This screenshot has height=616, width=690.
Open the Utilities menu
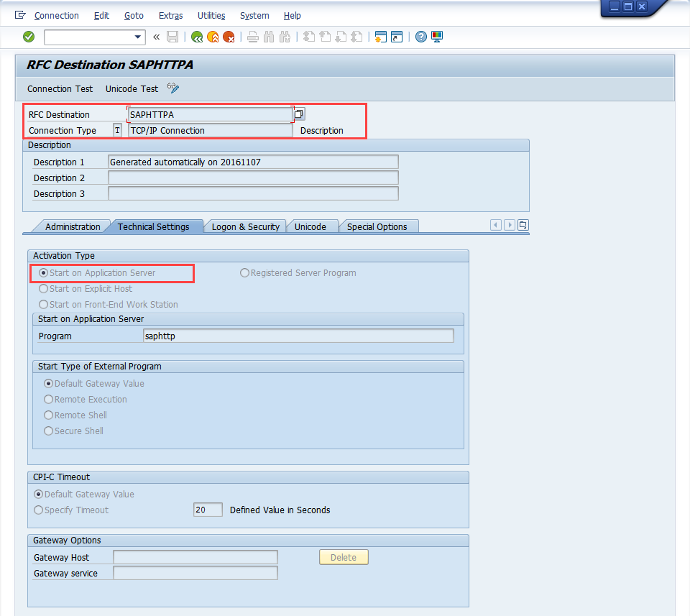(x=211, y=16)
